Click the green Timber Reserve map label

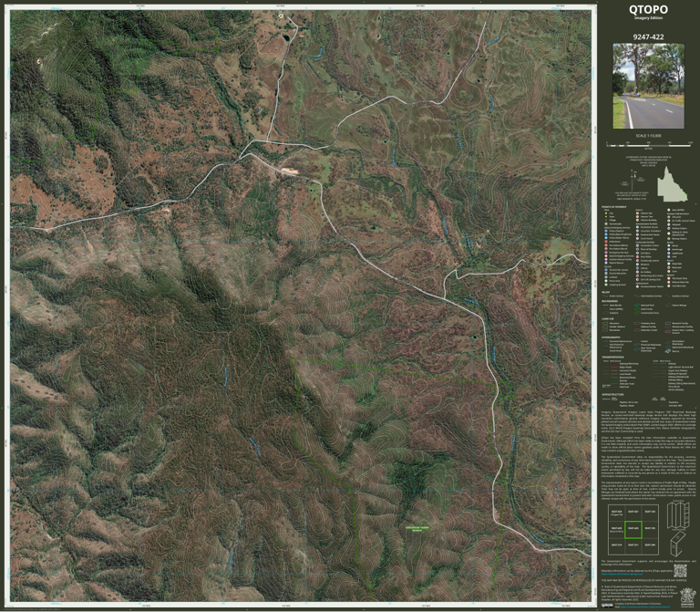pos(417,529)
